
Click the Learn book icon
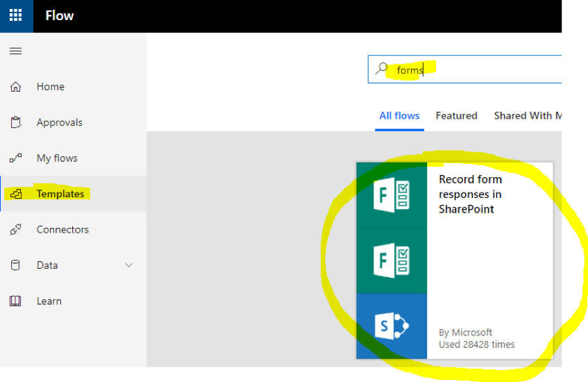pos(15,301)
